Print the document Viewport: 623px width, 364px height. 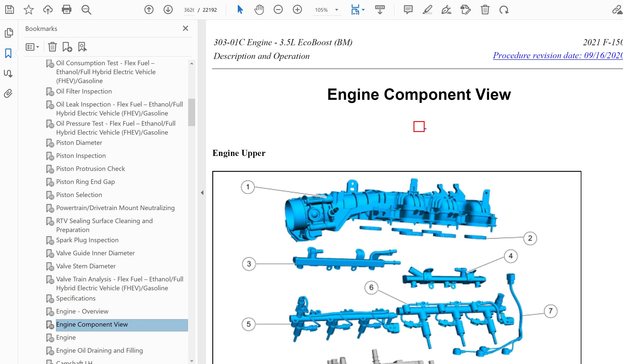pos(66,10)
